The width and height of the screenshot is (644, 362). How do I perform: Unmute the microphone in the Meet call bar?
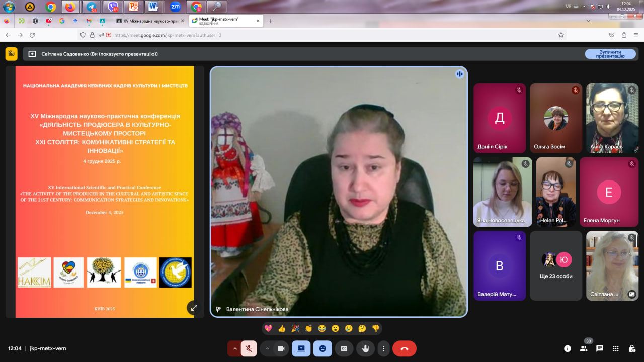249,348
